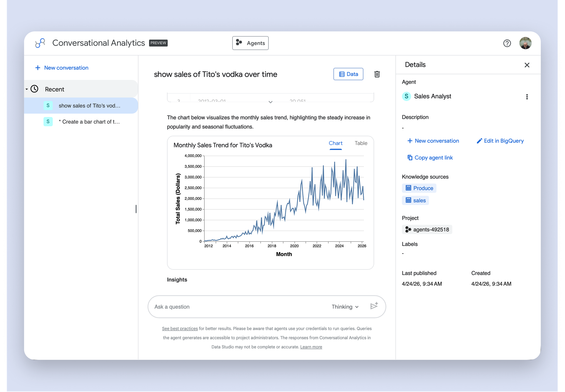Click the Conversational Analytics logo icon
565x392 pixels.
coord(40,43)
